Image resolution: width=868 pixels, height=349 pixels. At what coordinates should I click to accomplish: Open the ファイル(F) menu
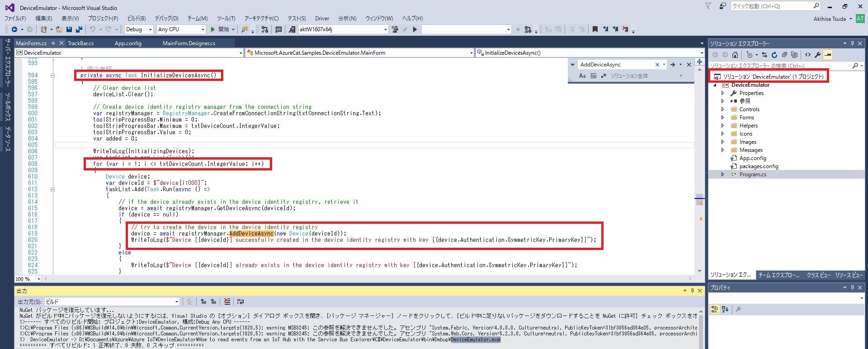coord(15,19)
